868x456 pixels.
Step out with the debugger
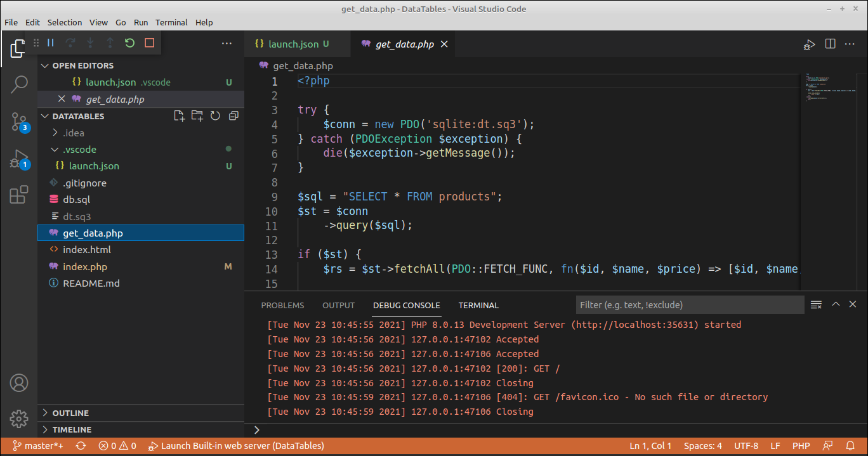[109, 43]
